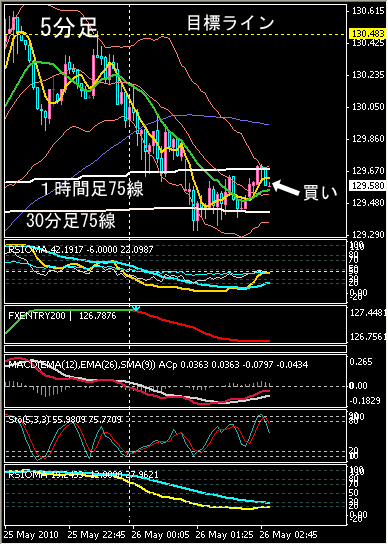388x545 pixels.
Task: Click the 26 May 02:45 time label
Action: (x=289, y=534)
